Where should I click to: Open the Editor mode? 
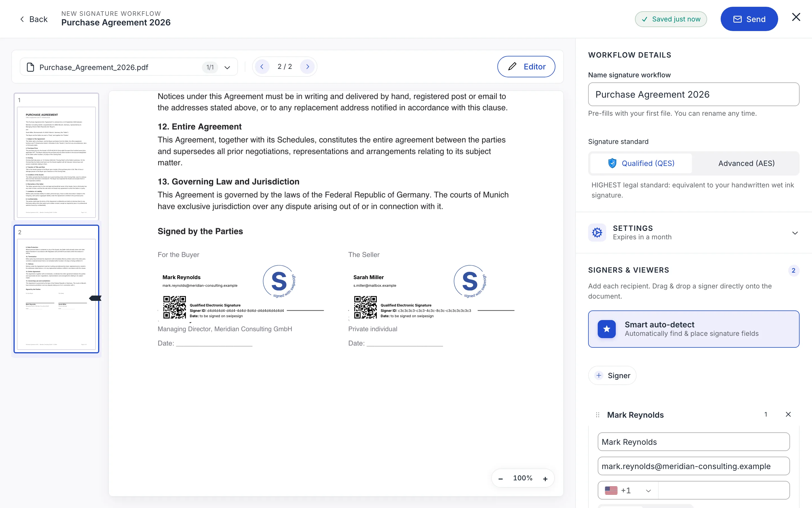click(526, 67)
